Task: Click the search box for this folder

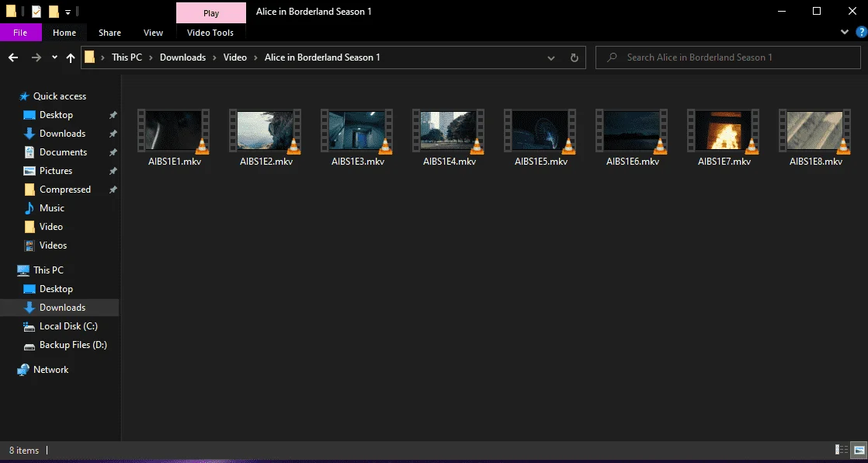Action: (x=728, y=57)
